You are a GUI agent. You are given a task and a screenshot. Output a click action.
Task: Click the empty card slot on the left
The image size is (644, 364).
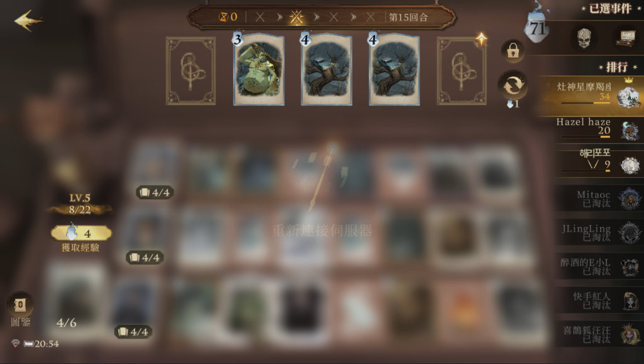(x=191, y=71)
